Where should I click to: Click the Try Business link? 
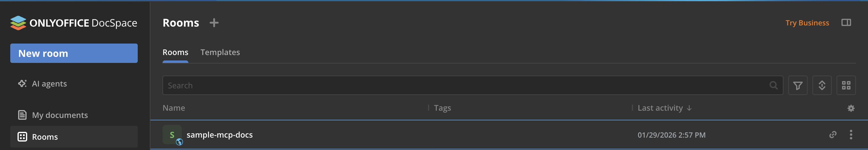pos(807,23)
